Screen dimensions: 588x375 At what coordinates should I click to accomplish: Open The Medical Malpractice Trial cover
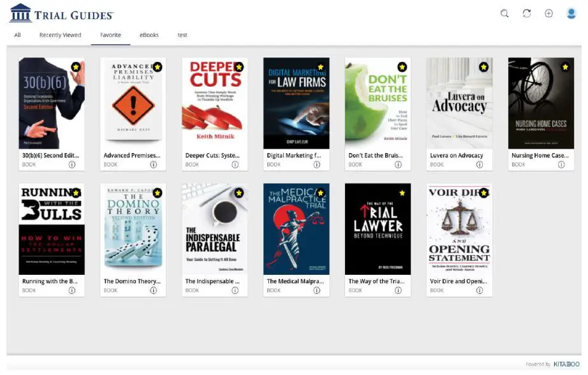pyautogui.click(x=297, y=229)
